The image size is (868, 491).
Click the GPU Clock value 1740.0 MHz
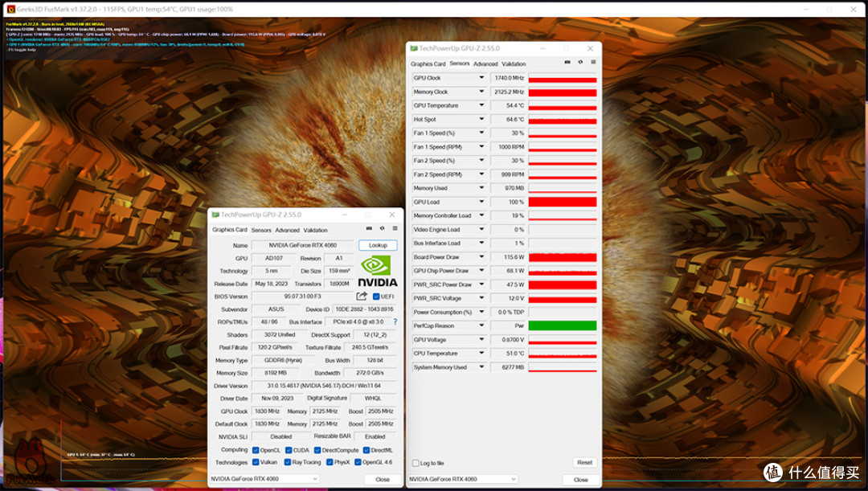point(508,78)
